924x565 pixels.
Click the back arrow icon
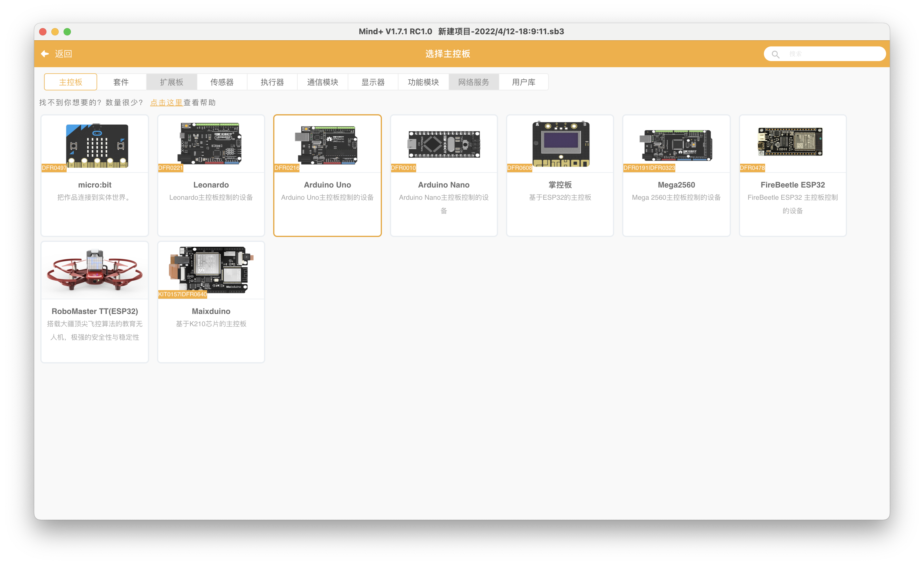45,54
